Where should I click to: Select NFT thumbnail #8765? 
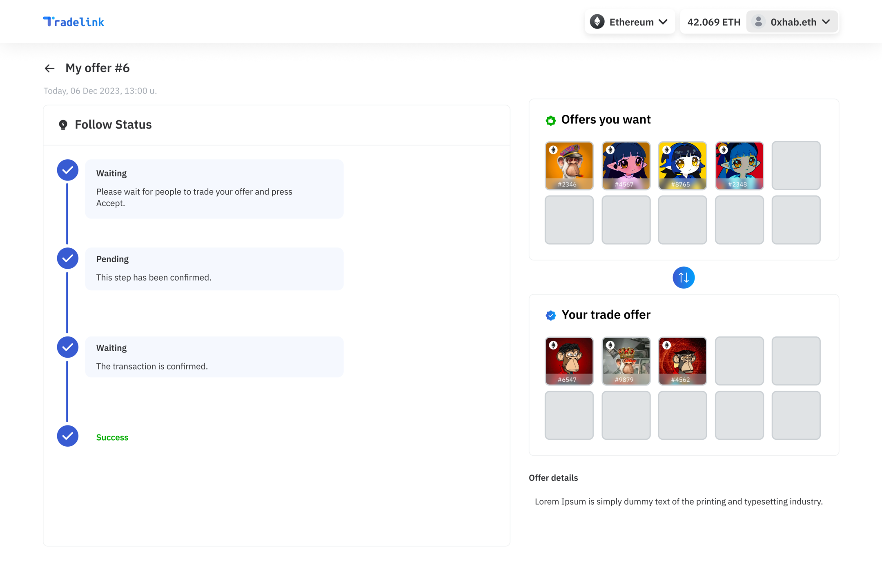(x=682, y=165)
